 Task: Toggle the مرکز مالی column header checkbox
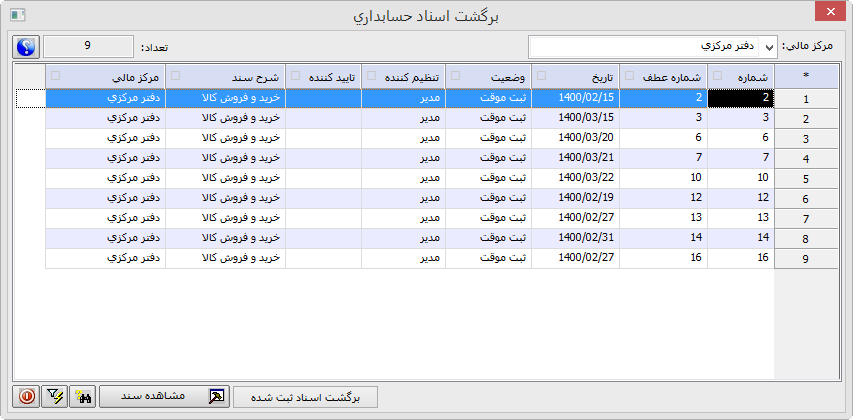pyautogui.click(x=55, y=76)
